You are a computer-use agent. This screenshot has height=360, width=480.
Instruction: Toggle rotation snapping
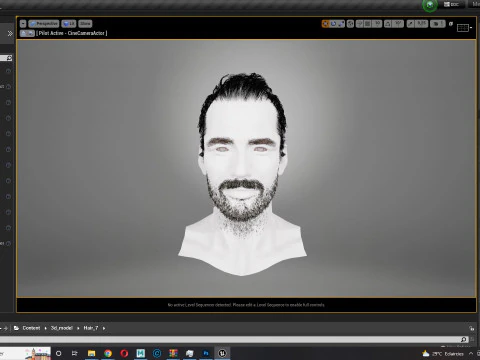pyautogui.click(x=388, y=24)
